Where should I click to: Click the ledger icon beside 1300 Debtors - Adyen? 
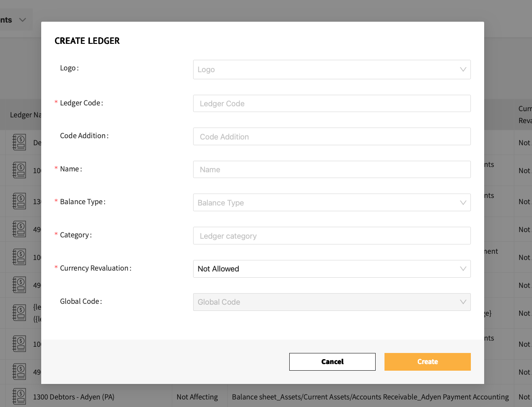click(x=19, y=396)
